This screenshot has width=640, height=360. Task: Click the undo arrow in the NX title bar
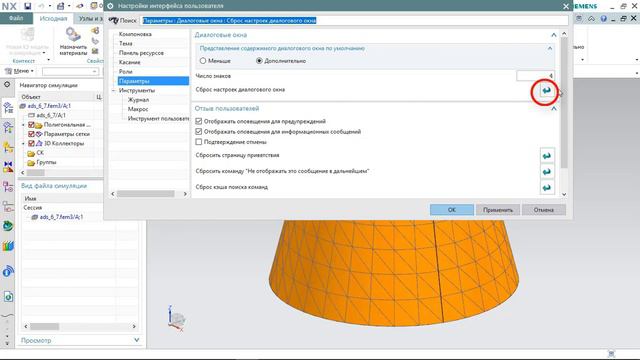[x=41, y=6]
